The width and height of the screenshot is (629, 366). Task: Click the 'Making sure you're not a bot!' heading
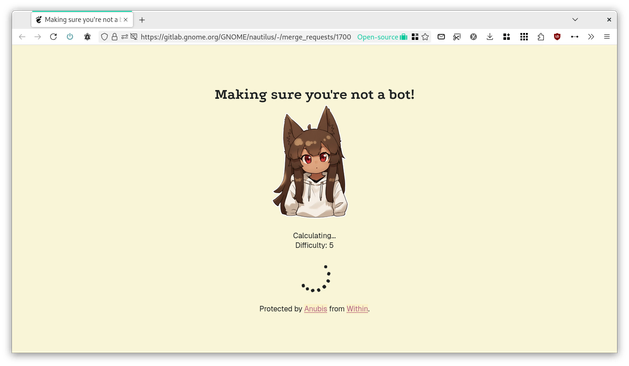(314, 94)
